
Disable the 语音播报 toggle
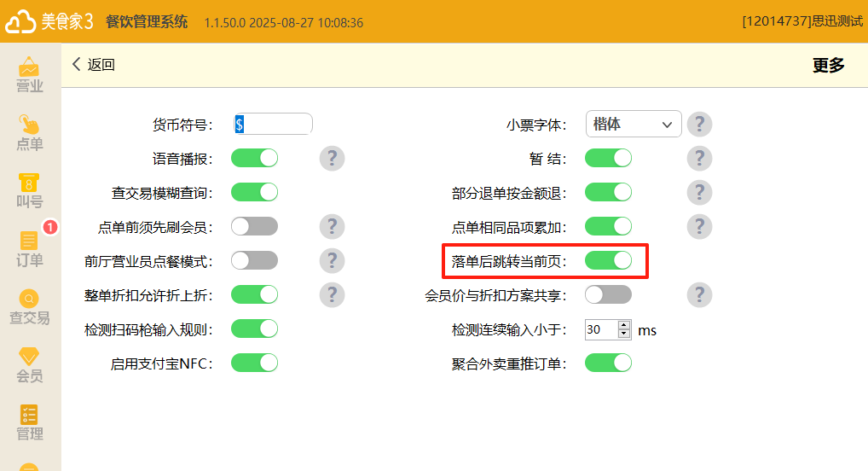click(x=254, y=158)
